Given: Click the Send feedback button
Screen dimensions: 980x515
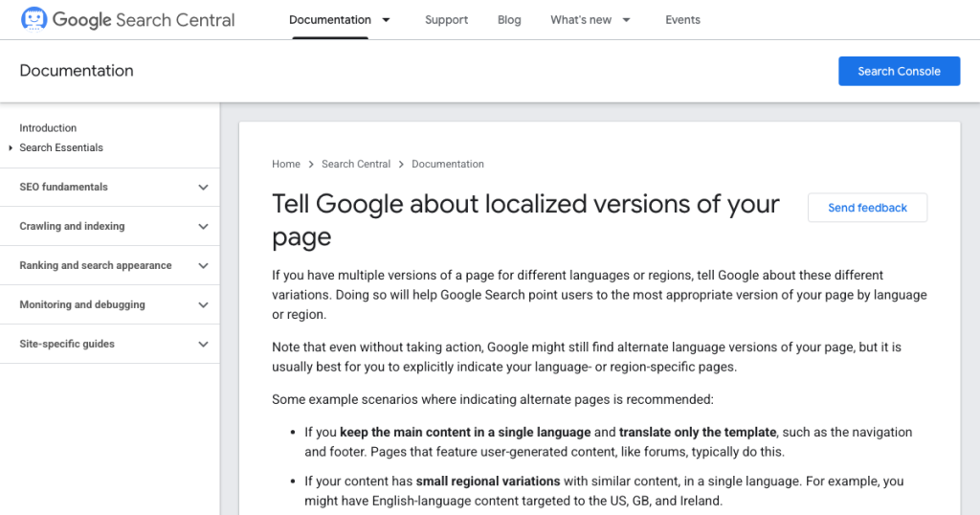Looking at the screenshot, I should click(867, 208).
